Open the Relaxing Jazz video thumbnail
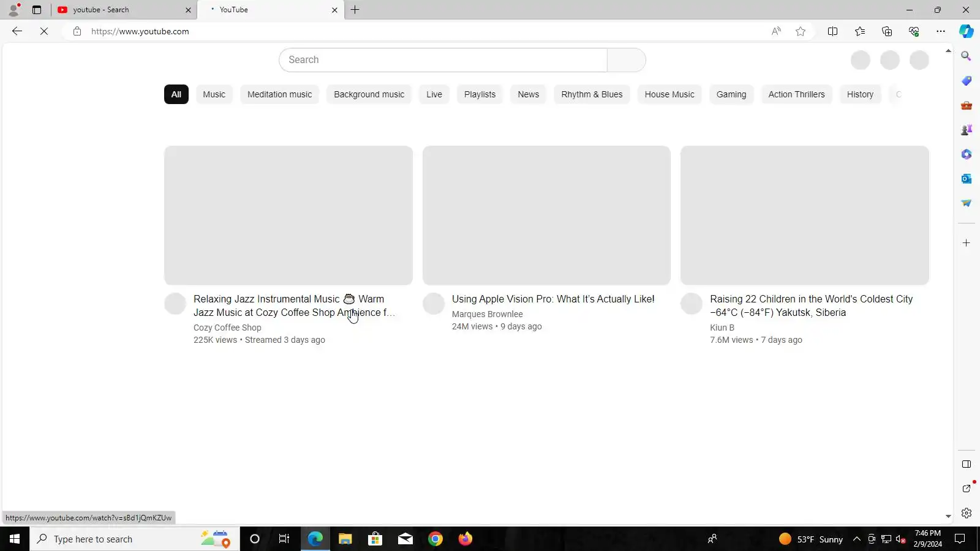980x551 pixels. (288, 216)
